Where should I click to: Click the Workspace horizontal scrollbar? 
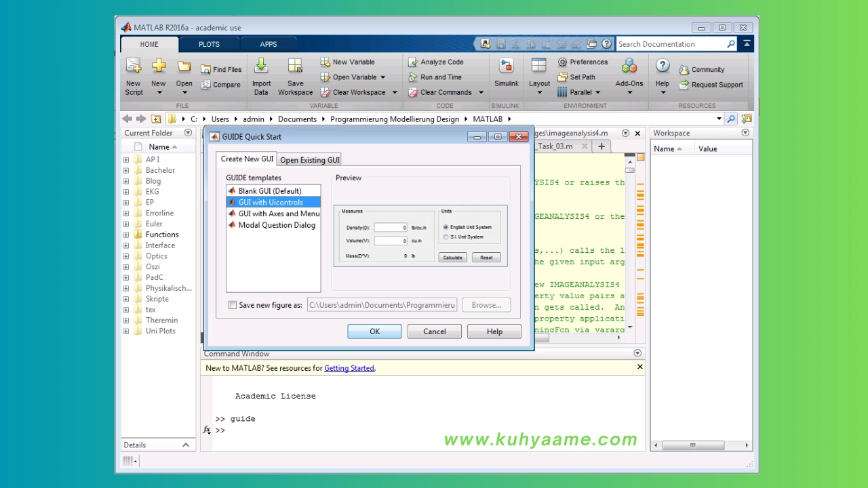tap(693, 445)
